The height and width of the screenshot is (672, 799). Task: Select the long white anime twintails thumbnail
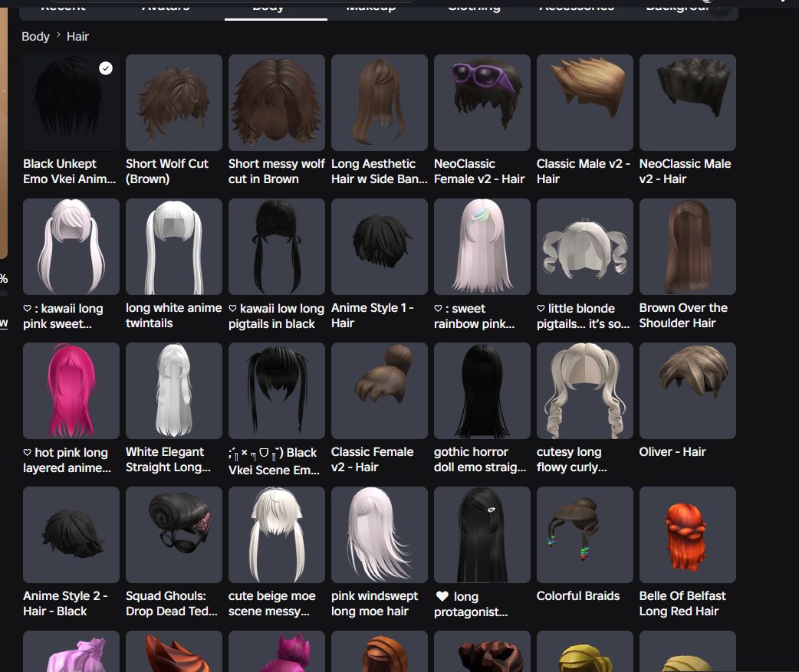coord(174,247)
